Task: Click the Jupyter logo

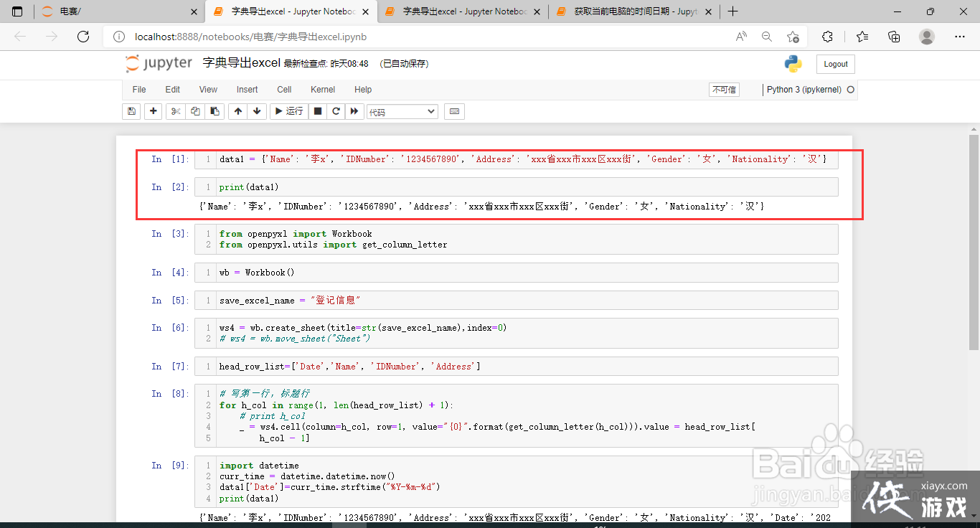Action: pyautogui.click(x=159, y=64)
